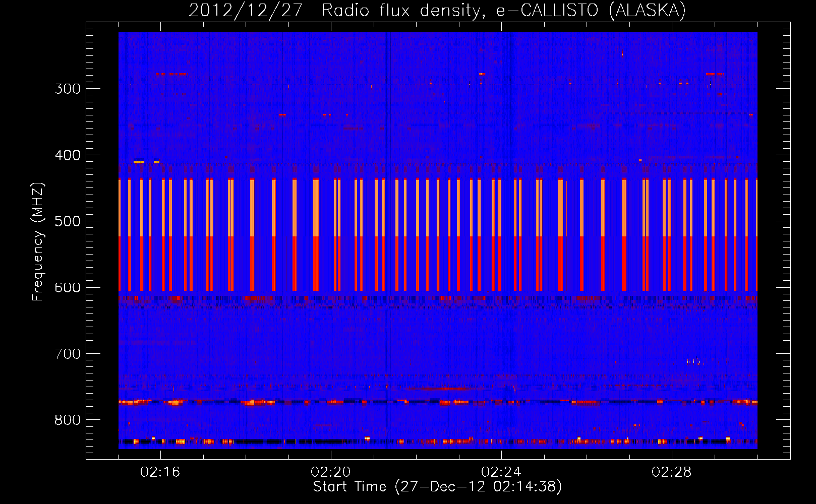Image resolution: width=816 pixels, height=504 pixels.
Task: Click the 02:28 time tick label
Action: click(672, 472)
